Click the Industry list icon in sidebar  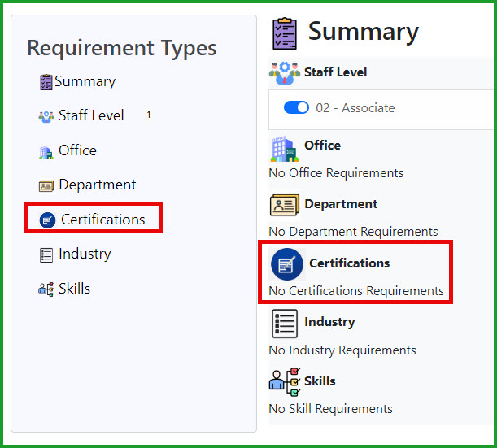tap(46, 255)
